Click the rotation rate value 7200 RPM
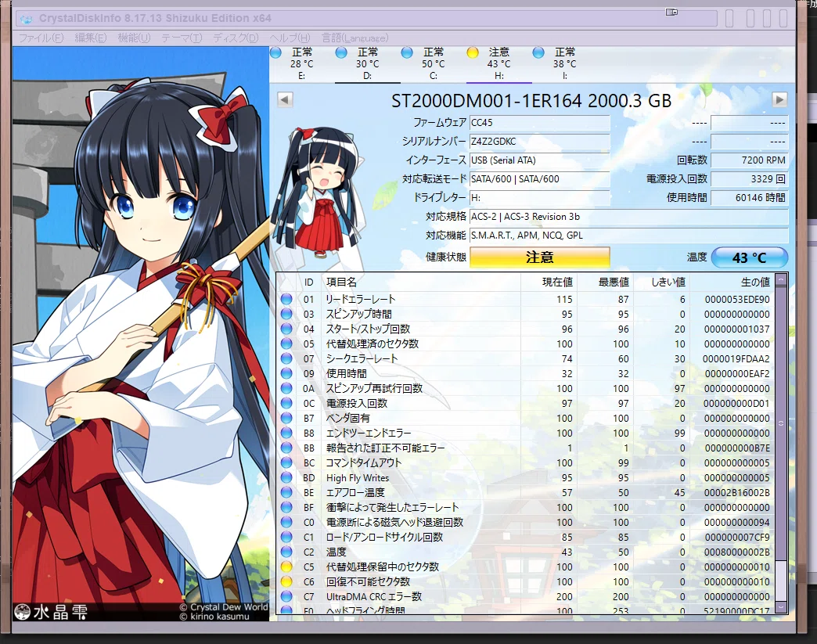Viewport: 817px width, 644px height. pos(749,160)
